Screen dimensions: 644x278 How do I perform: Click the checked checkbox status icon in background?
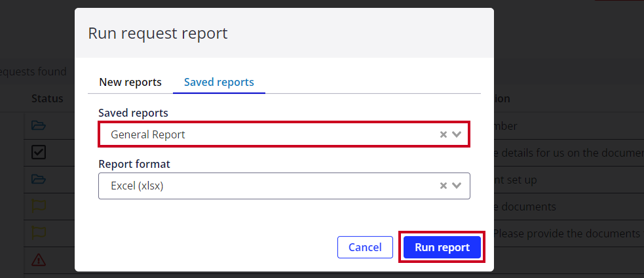point(39,153)
